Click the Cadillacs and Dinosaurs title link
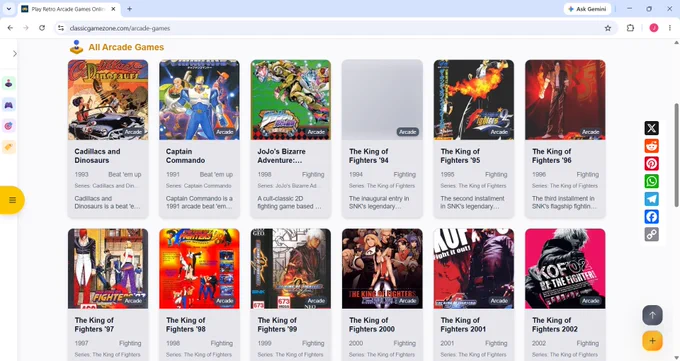Viewport: 680px width, 361px height. point(97,156)
